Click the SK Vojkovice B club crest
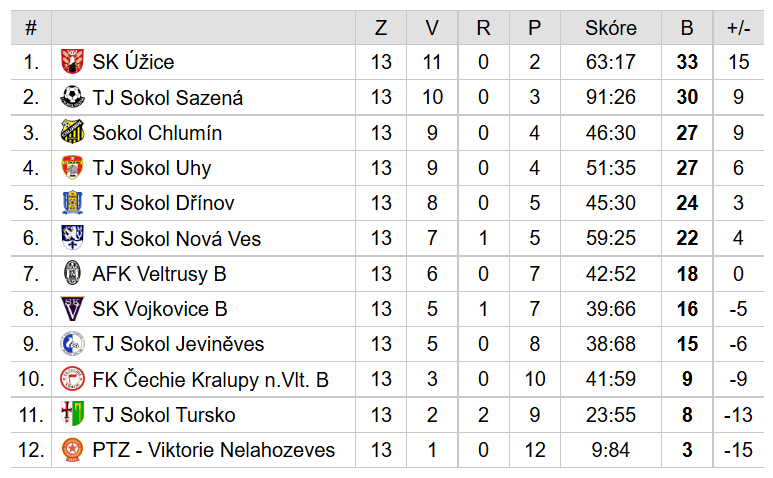This screenshot has width=773, height=478. [72, 309]
